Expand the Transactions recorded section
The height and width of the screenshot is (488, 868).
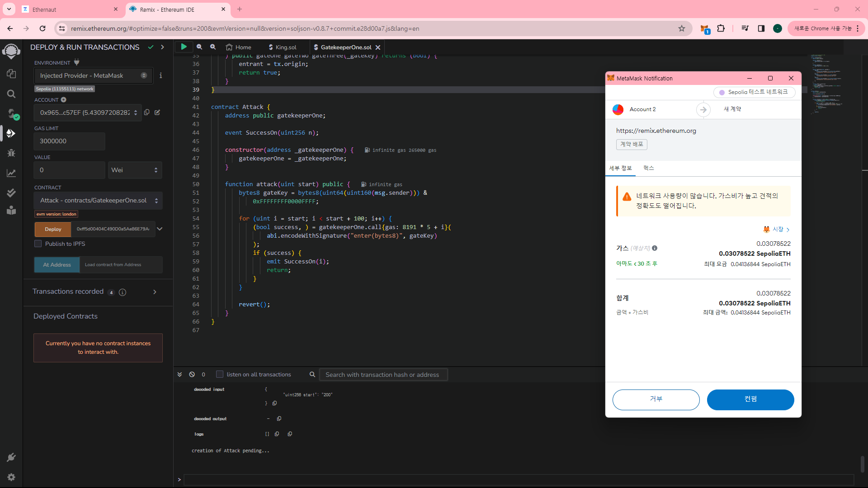155,292
